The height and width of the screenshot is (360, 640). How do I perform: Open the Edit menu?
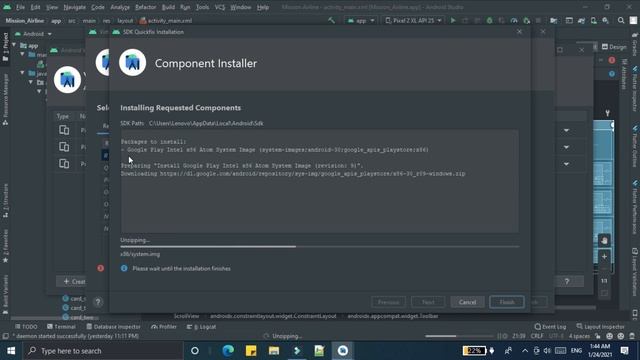tap(36, 7)
